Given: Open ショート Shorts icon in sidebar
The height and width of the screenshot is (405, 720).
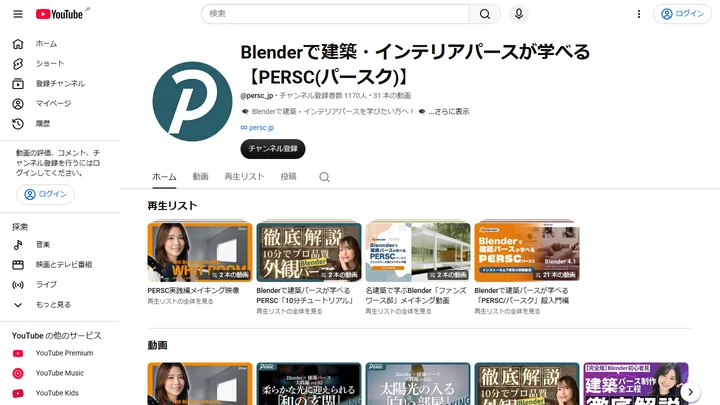Looking at the screenshot, I should (18, 64).
